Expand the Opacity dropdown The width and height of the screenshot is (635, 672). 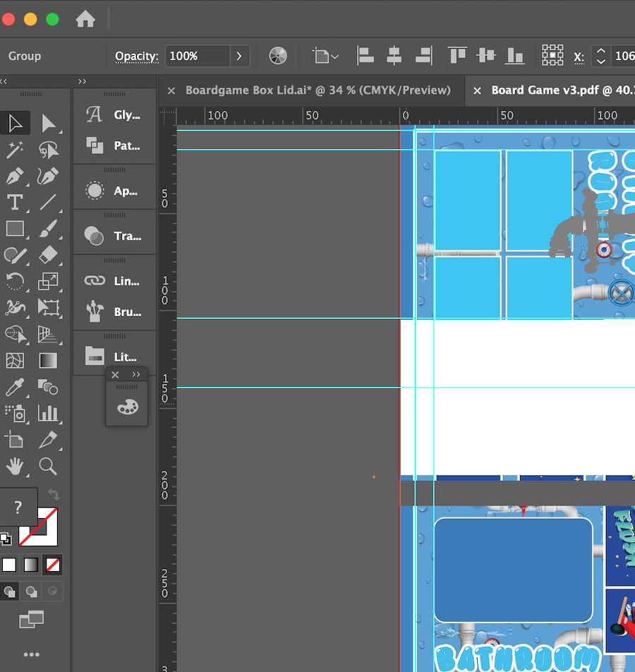pyautogui.click(x=240, y=56)
